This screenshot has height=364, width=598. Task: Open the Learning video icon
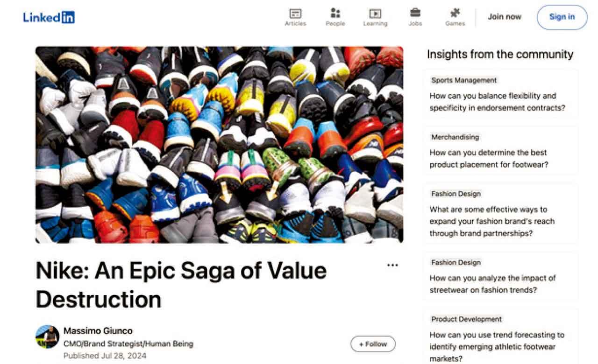coord(375,14)
